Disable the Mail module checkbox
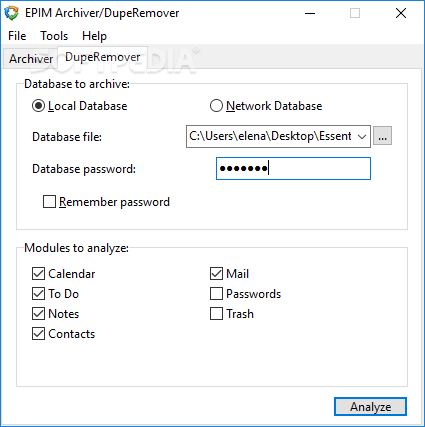Screen dimensions: 425x427 click(x=216, y=274)
